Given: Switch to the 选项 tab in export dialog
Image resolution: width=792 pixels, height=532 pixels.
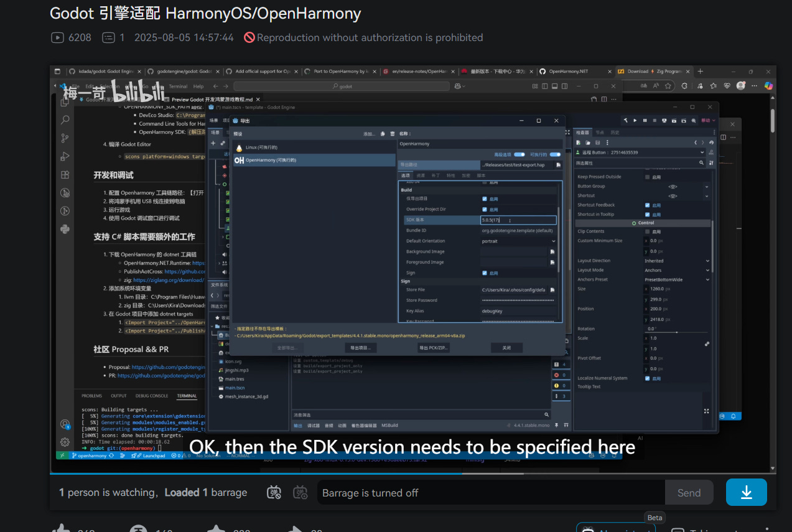Looking at the screenshot, I should click(x=405, y=175).
